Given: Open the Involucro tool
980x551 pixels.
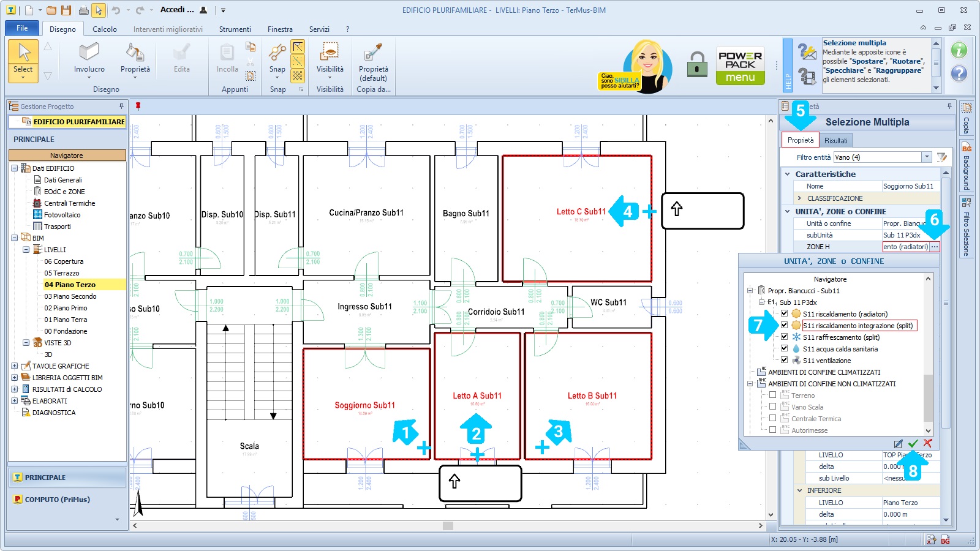Looking at the screenshot, I should [x=89, y=59].
